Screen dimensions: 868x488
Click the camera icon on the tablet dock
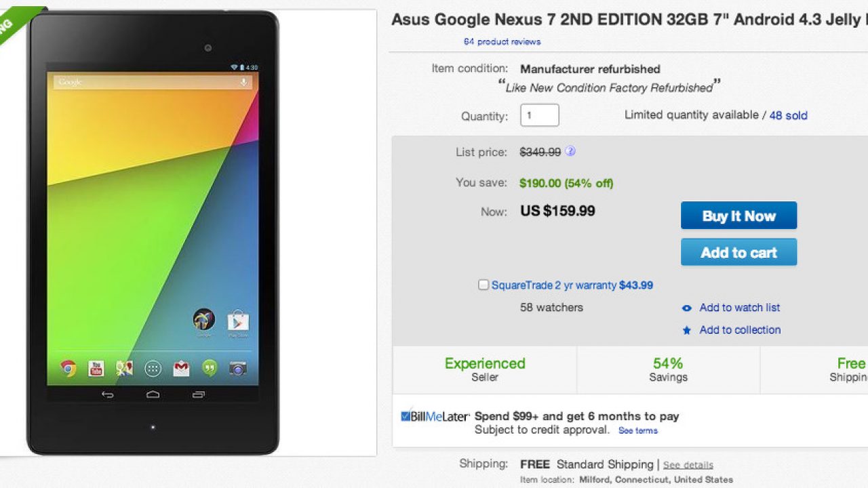pyautogui.click(x=237, y=368)
